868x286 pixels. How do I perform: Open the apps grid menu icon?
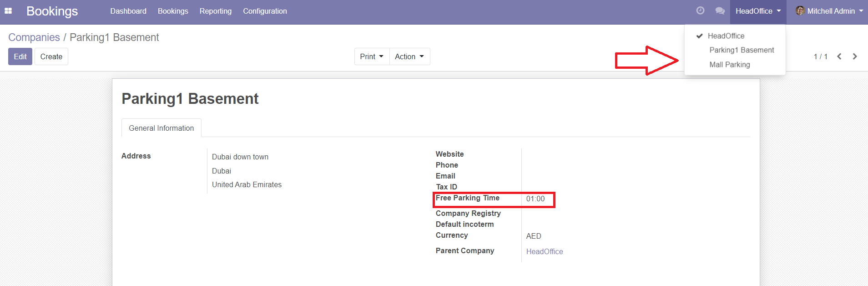point(8,11)
